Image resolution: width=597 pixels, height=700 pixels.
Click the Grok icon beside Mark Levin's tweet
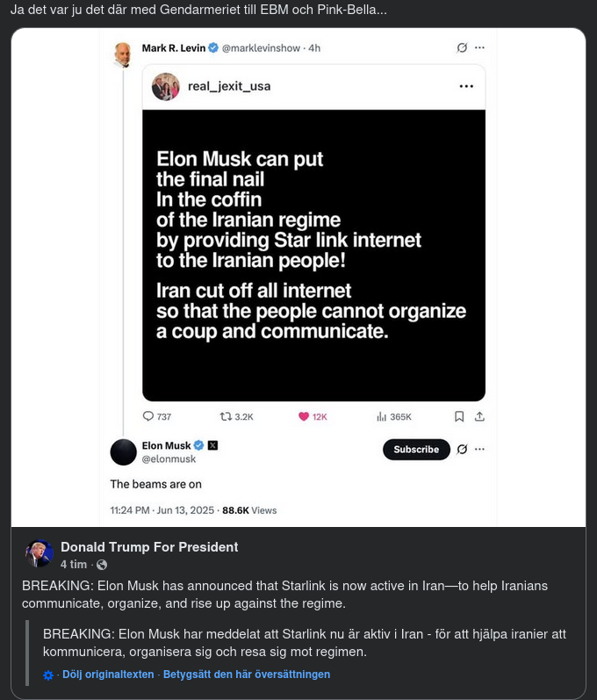pyautogui.click(x=462, y=47)
